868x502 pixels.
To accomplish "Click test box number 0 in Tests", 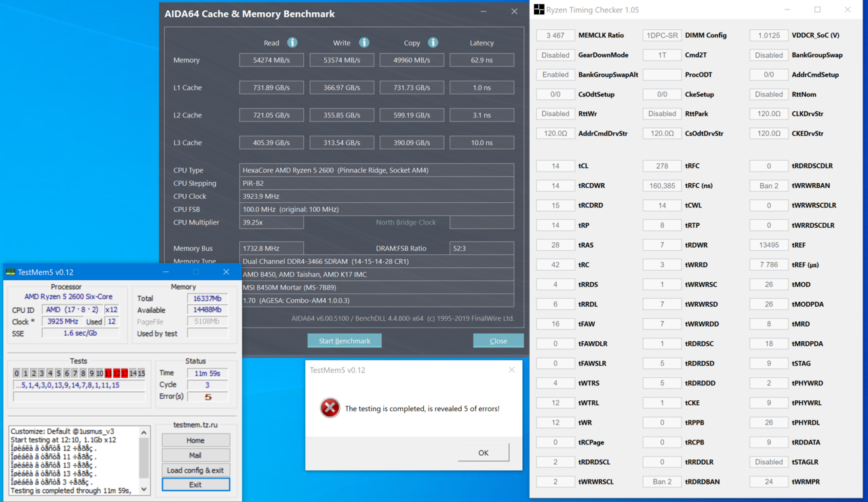I will coord(17,373).
